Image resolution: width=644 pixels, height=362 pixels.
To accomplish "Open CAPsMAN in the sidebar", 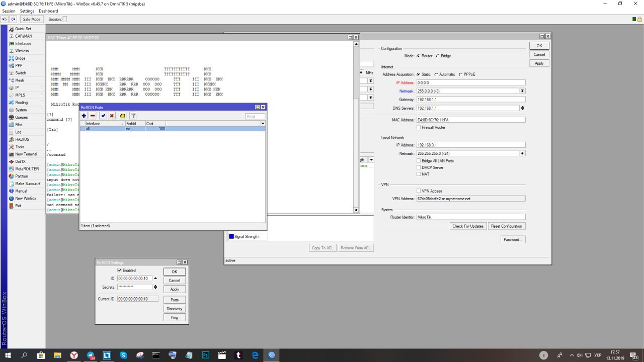I will [x=23, y=36].
